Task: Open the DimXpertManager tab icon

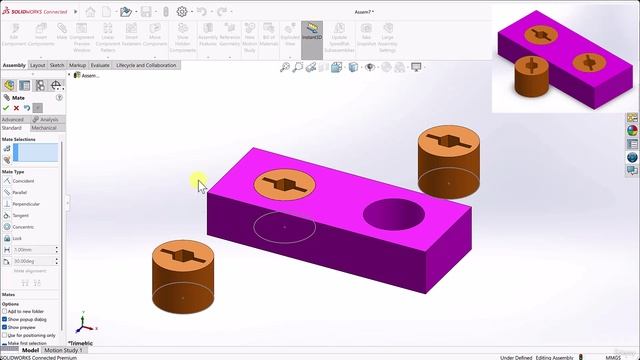Action: [56, 85]
